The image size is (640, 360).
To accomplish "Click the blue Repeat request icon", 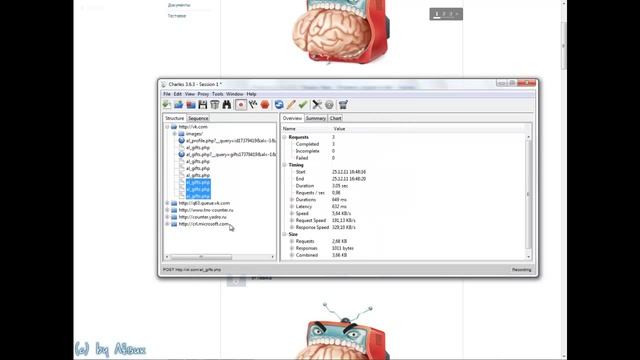I will click(279, 105).
